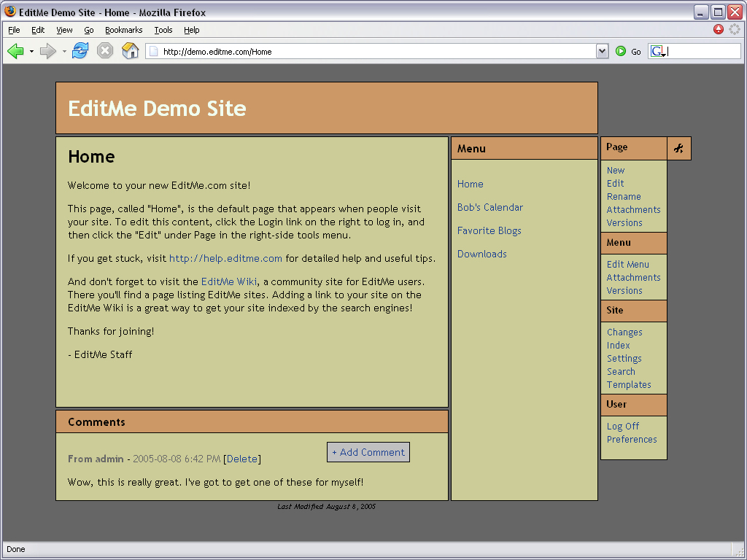
Task: Click the Last Modified August 8, 2005 text
Action: (x=326, y=506)
